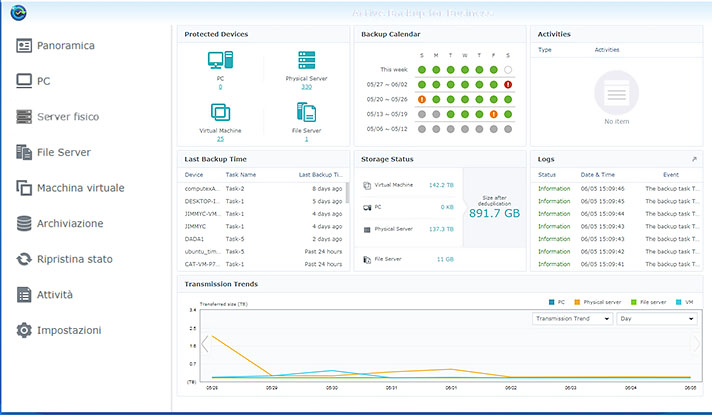Expand the Logs panel with arrow icon
This screenshot has height=415, width=712.
pyautogui.click(x=695, y=159)
